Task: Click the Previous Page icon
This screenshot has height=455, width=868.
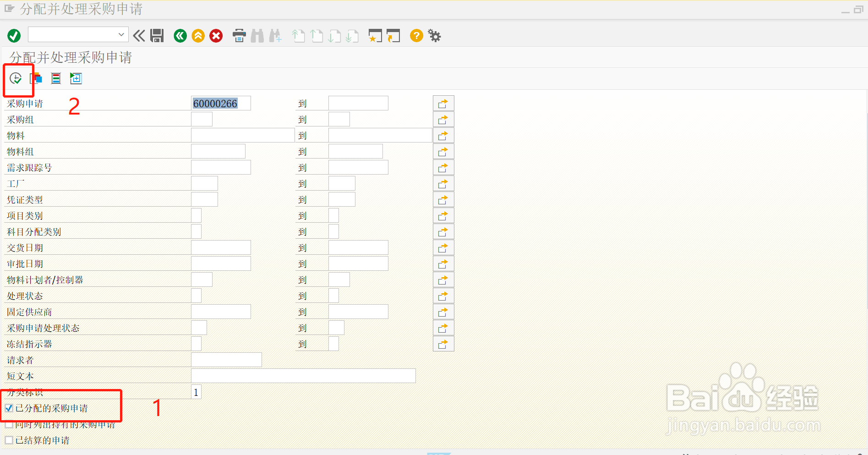Action: [317, 35]
